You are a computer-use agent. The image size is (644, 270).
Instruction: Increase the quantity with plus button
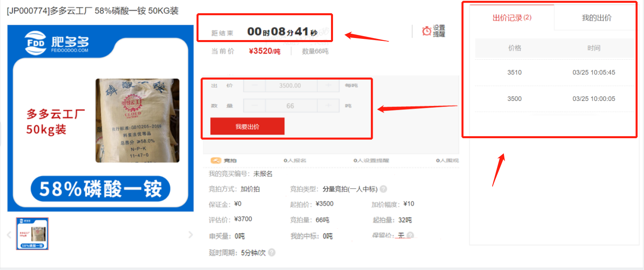tap(328, 106)
